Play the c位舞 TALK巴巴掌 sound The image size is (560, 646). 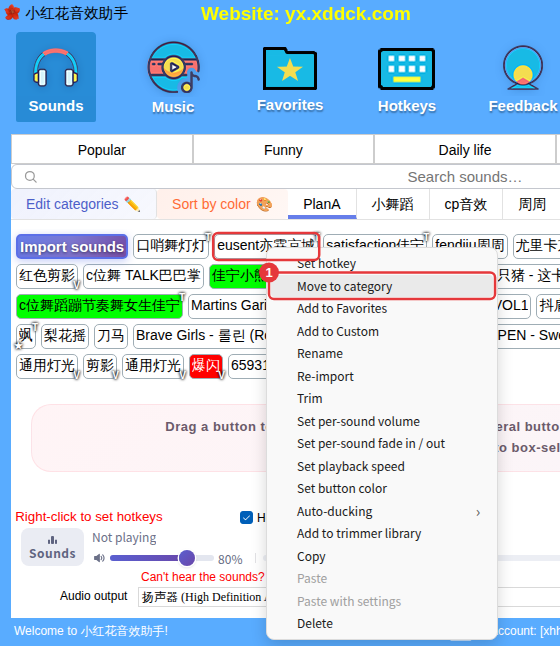click(x=143, y=276)
